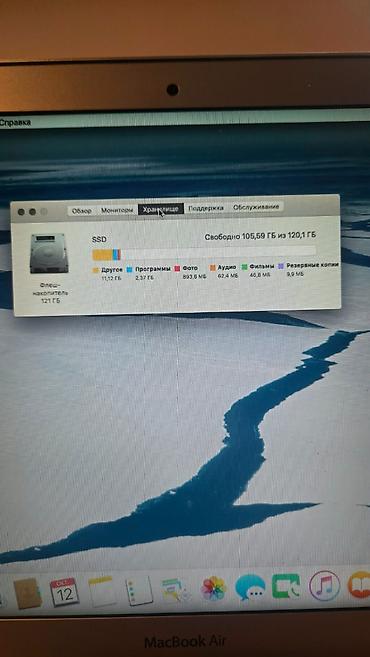Screen dimensions: 370x657
Task: Click the yellow Другое color swatch
Action: 96,270
